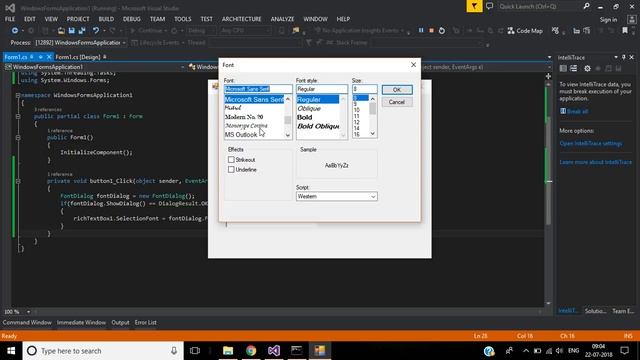The height and width of the screenshot is (360, 640).
Task: Click the feedback speech bubble icon
Action: click(489, 6)
